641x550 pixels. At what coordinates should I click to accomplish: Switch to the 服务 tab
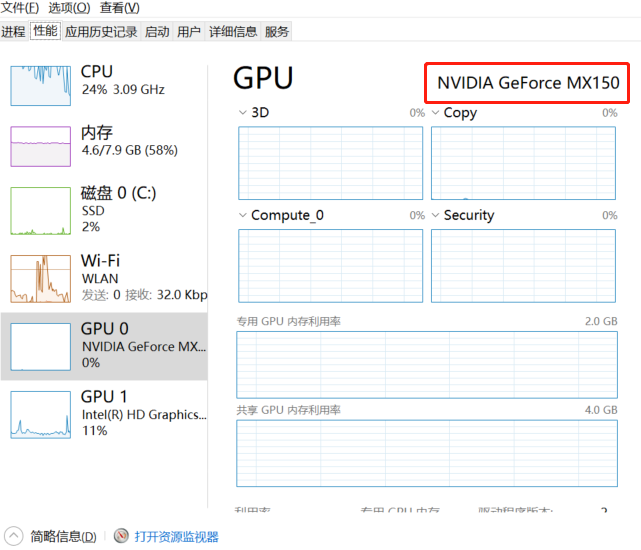[x=277, y=31]
